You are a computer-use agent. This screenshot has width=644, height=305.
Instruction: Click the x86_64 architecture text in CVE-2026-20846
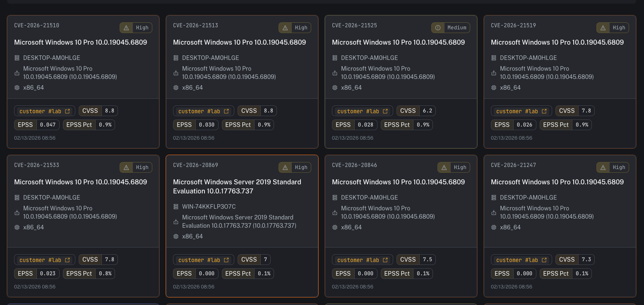coord(351,227)
